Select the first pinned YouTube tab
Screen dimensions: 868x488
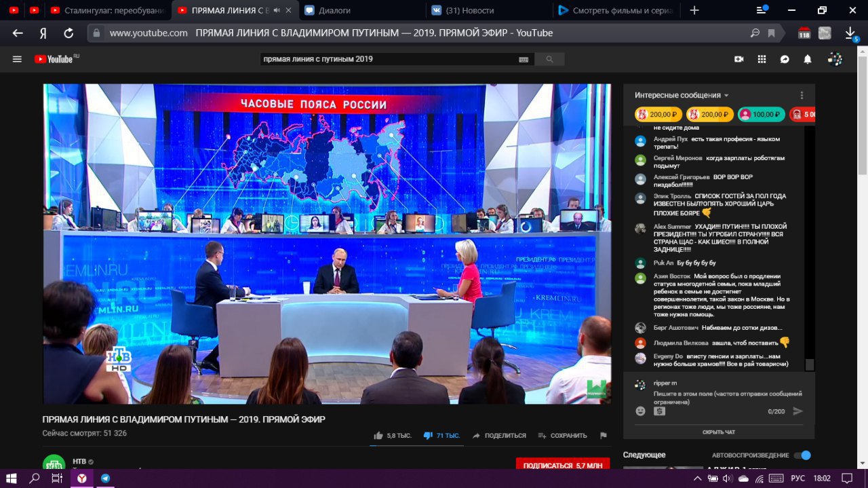point(14,10)
